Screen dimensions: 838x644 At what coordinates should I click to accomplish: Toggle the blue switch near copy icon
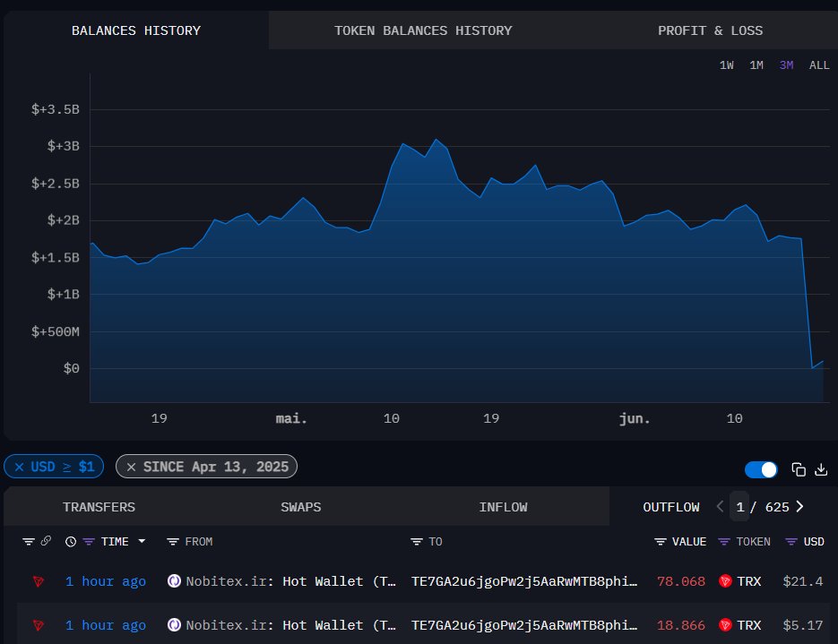(761, 470)
